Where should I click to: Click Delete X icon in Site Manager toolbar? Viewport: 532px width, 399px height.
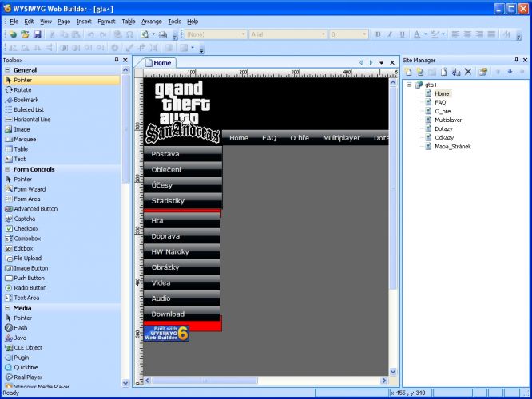tap(468, 72)
